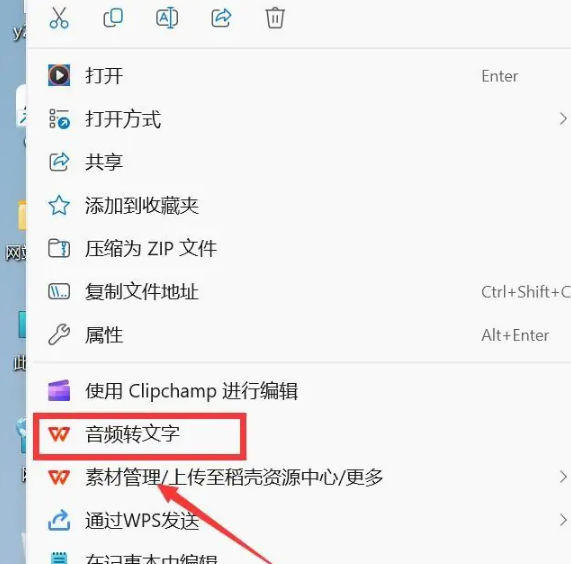The width and height of the screenshot is (571, 564).
Task: Click the Clipchamp icon
Action: (x=59, y=390)
